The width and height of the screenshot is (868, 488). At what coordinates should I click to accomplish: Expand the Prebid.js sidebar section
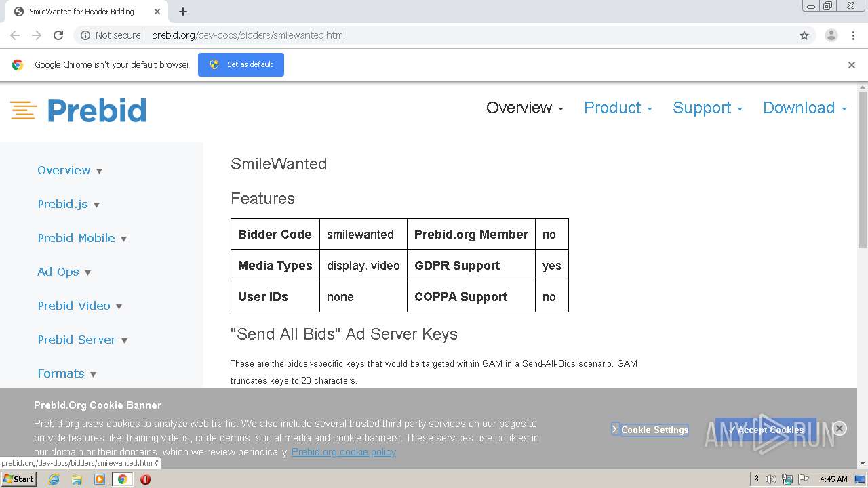click(x=68, y=204)
